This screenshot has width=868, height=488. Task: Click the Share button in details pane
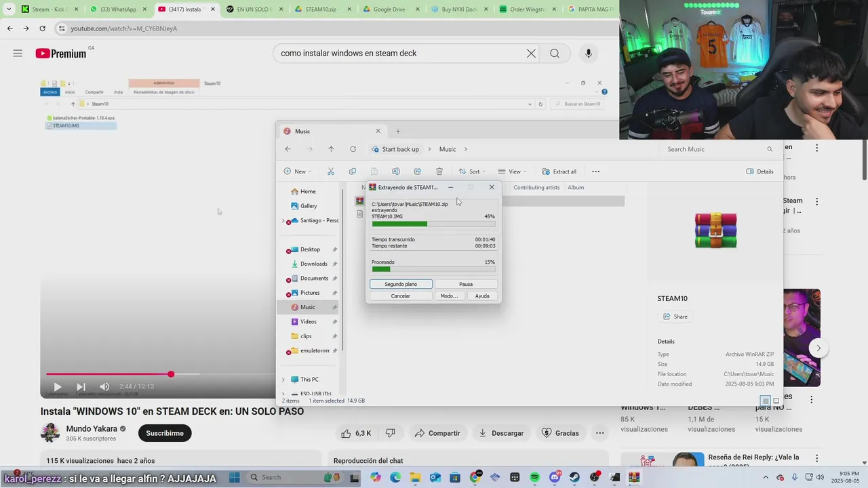click(x=675, y=317)
